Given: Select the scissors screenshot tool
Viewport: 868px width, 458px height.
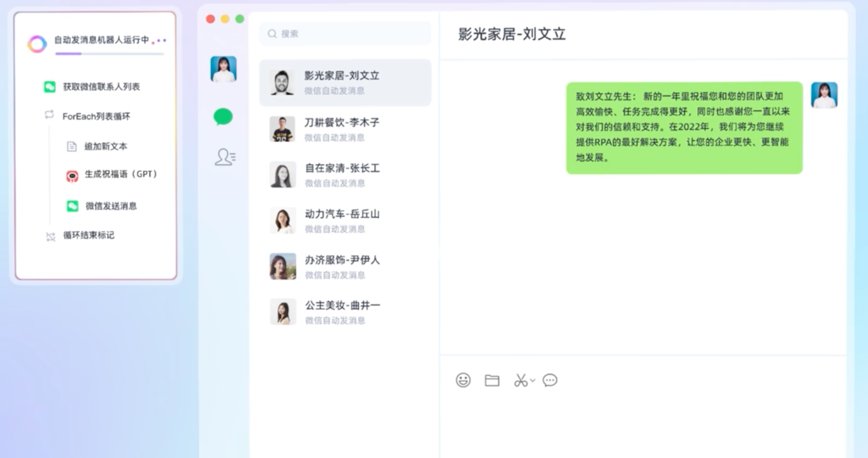Looking at the screenshot, I should click(521, 381).
